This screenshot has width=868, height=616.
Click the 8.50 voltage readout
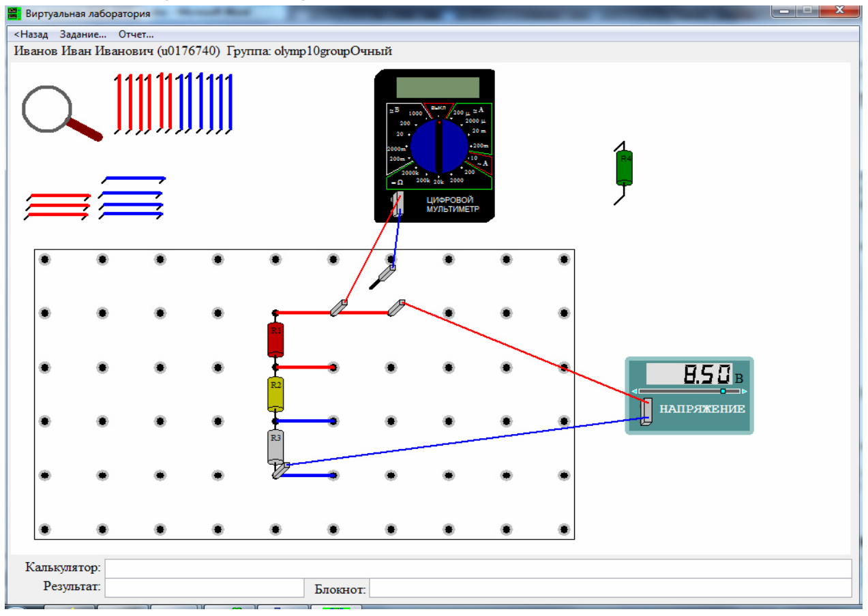(x=689, y=374)
